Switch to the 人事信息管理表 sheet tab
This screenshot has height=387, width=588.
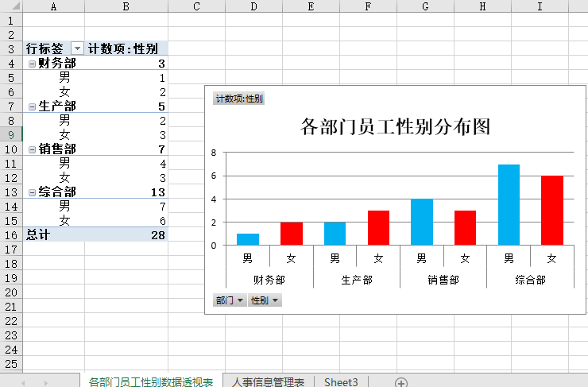pos(268,382)
